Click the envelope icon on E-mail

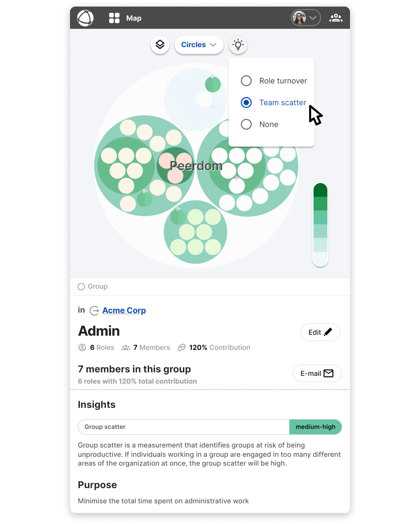328,373
